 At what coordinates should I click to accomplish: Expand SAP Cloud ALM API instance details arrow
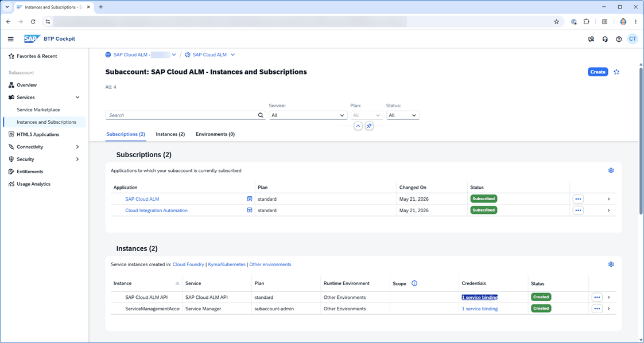click(608, 297)
